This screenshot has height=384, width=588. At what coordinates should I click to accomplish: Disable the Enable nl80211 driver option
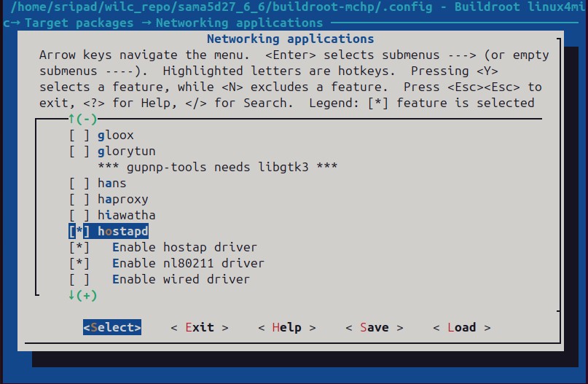point(79,264)
